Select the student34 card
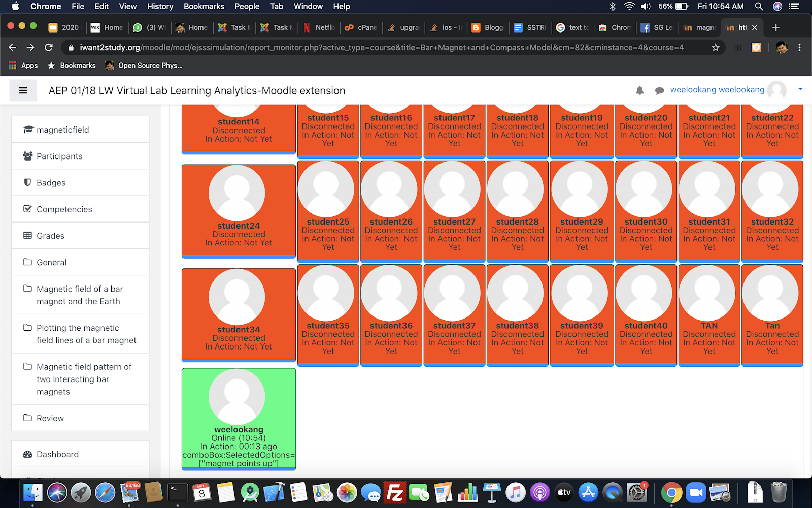Image resolution: width=812 pixels, height=508 pixels. [x=239, y=315]
